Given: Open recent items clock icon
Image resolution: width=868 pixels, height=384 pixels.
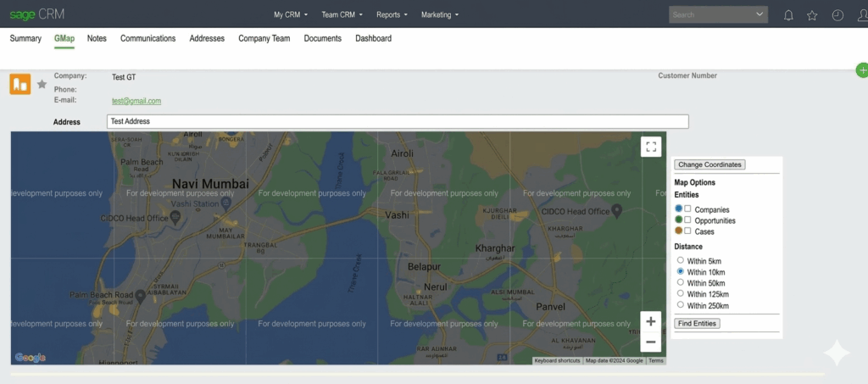Looking at the screenshot, I should click(837, 14).
